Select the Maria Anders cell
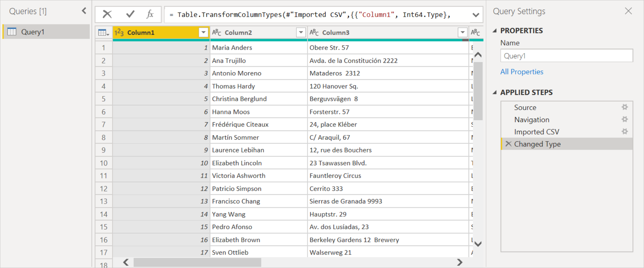The height and width of the screenshot is (268, 644). pos(259,48)
